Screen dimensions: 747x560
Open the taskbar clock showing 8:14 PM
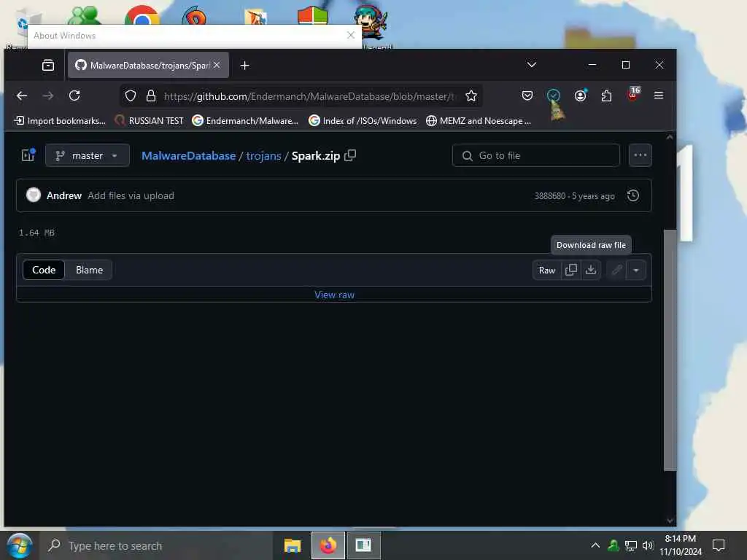(x=681, y=545)
